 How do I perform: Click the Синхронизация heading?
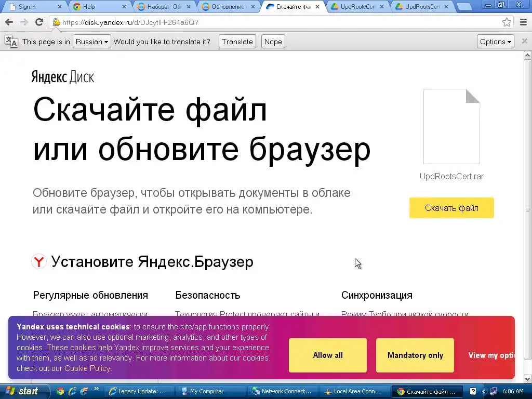pyautogui.click(x=377, y=295)
